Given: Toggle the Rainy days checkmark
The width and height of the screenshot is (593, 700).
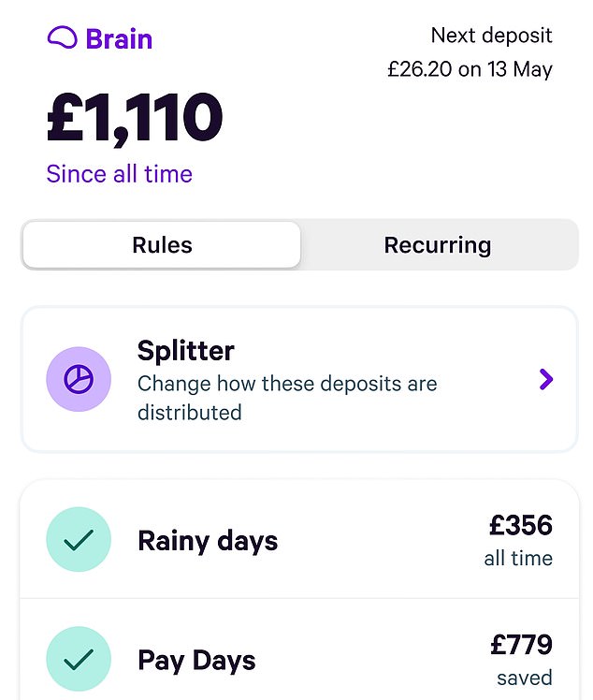Looking at the screenshot, I should pyautogui.click(x=79, y=540).
